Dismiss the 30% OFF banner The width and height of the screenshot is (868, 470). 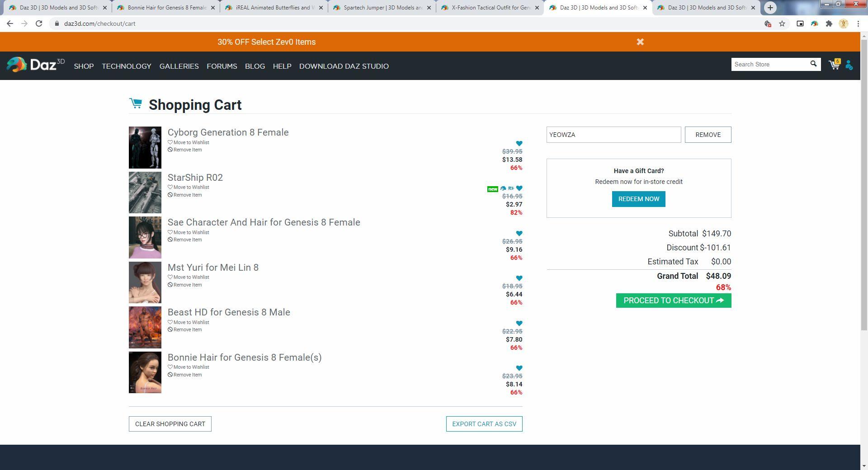[x=640, y=42]
